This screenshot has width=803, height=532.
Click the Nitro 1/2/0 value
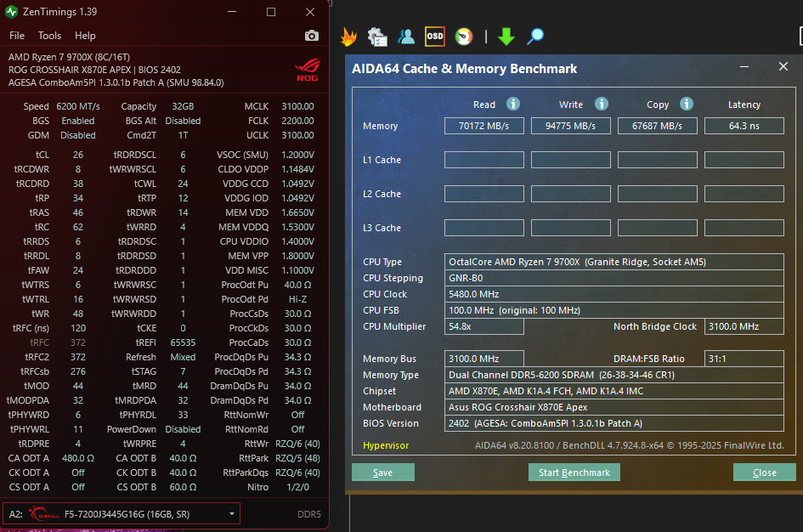[297, 487]
